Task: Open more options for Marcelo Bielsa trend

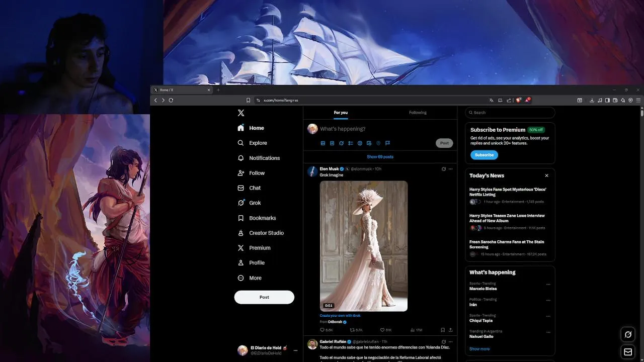Action: tap(548, 285)
